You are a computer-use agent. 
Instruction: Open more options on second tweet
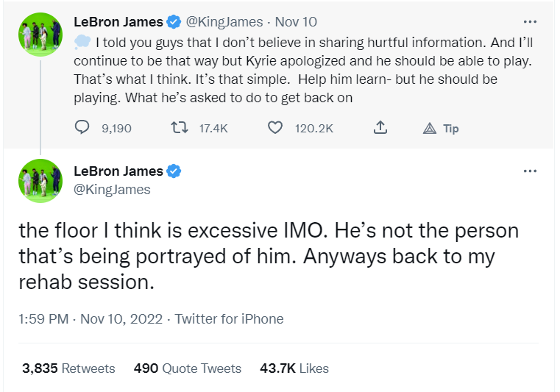pyautogui.click(x=530, y=171)
